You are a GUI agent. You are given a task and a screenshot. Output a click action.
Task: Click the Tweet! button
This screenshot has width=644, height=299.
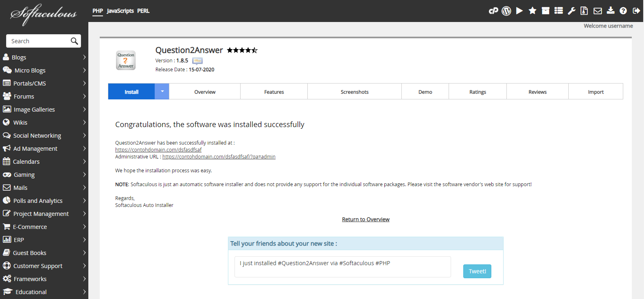[x=477, y=271]
